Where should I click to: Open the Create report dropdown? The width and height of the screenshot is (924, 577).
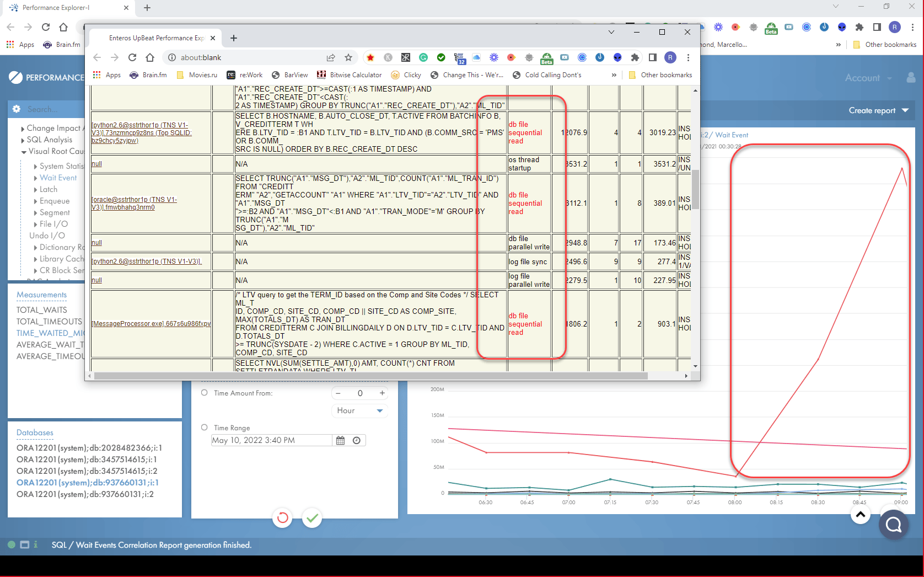click(878, 110)
